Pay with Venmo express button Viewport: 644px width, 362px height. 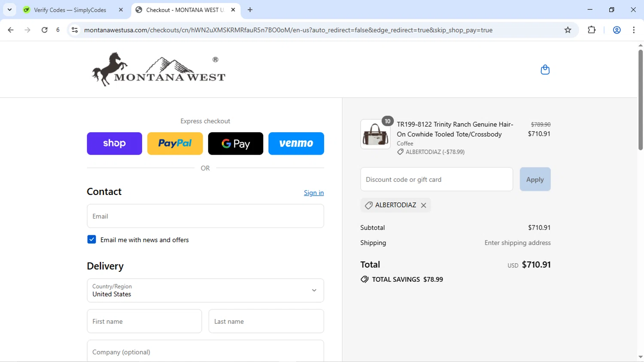(x=296, y=143)
